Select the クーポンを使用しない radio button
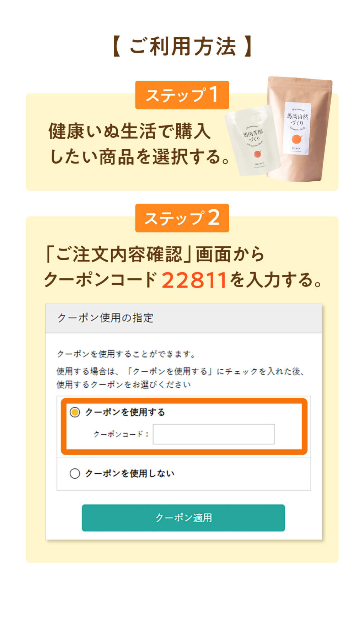 (x=75, y=473)
